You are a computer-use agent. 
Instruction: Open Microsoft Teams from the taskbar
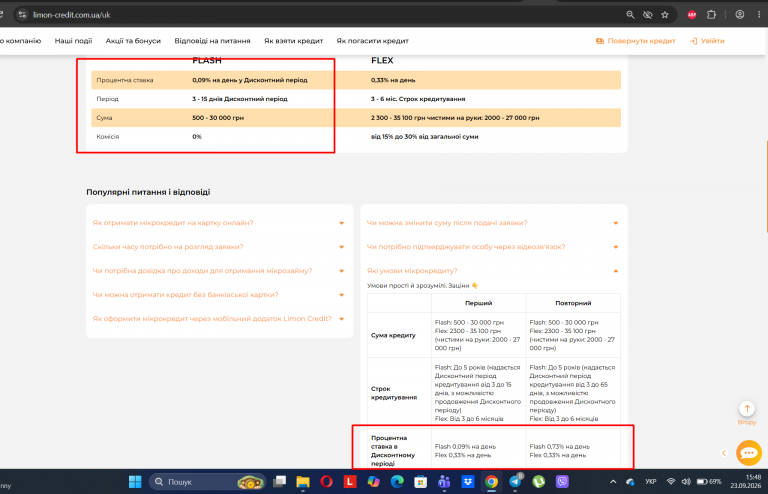click(x=444, y=482)
